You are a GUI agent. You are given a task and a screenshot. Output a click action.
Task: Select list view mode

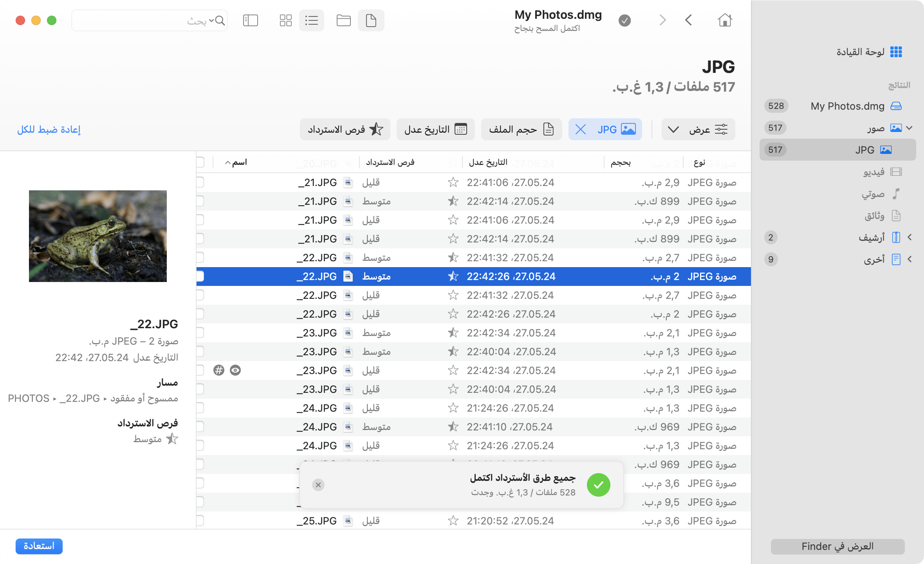(312, 20)
